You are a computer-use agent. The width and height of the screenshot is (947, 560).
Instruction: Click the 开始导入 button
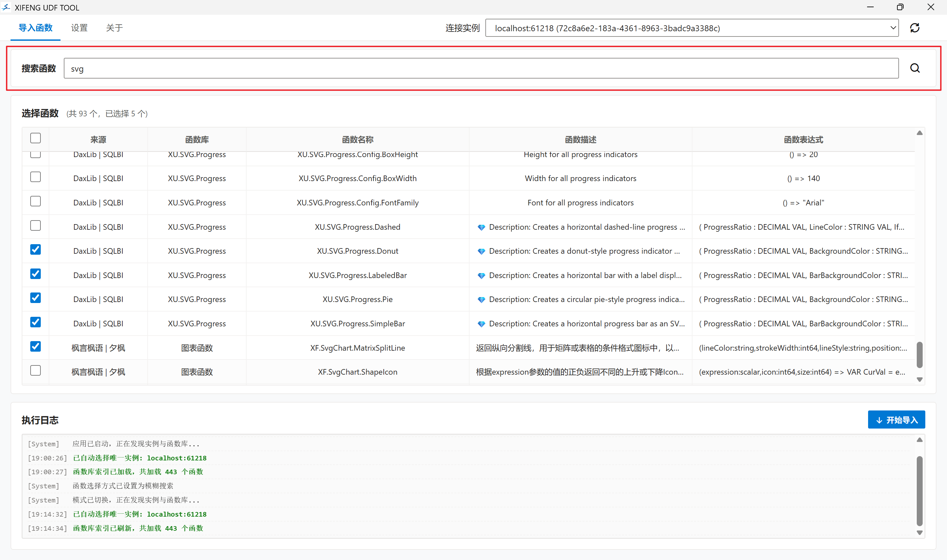(896, 420)
